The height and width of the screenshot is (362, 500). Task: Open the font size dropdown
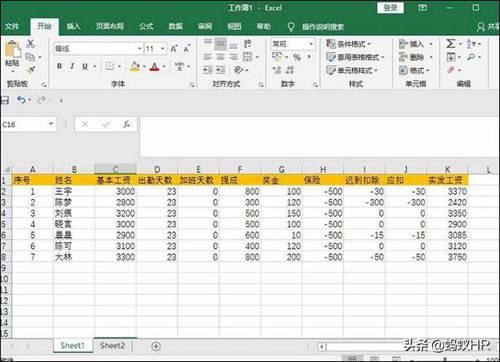tap(163, 49)
